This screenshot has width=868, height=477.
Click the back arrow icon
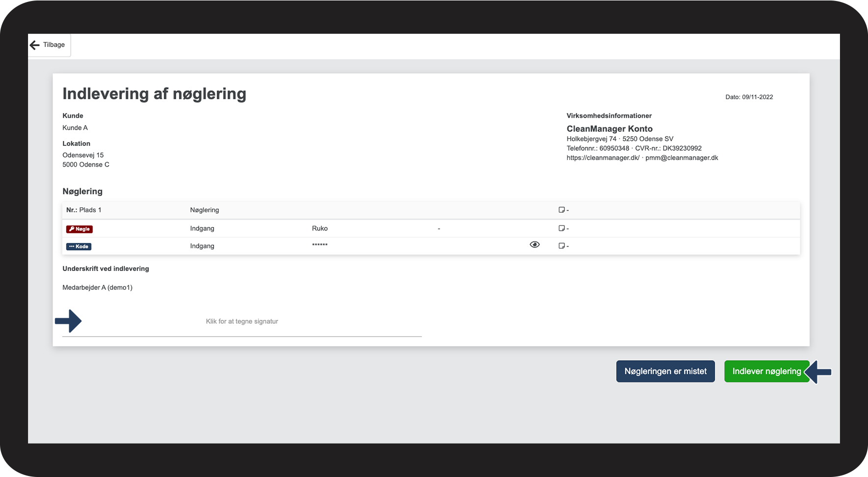[x=34, y=45]
